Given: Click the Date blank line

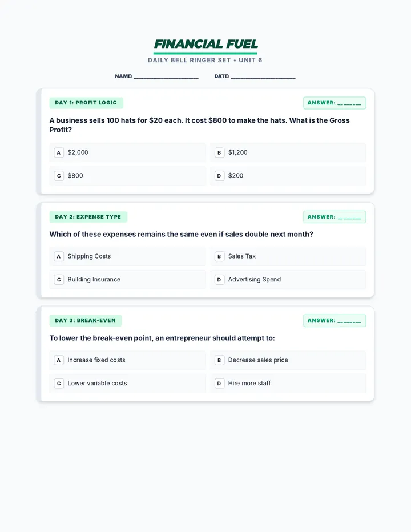Looking at the screenshot, I should click(x=263, y=76).
